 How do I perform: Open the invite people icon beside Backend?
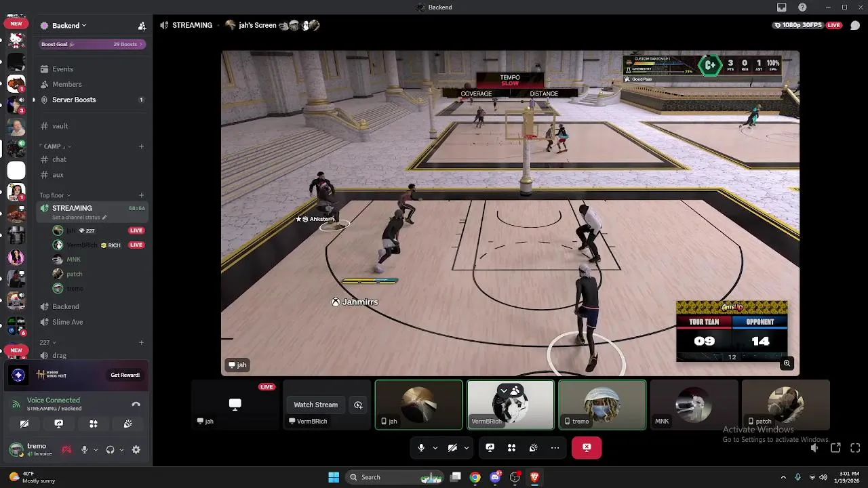click(x=142, y=26)
